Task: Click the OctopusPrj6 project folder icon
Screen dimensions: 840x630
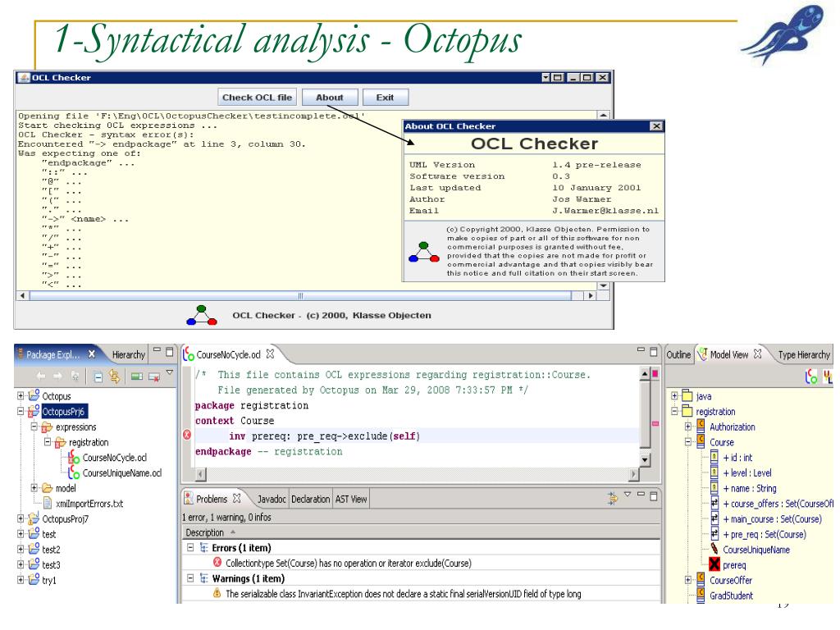Action: 33,412
